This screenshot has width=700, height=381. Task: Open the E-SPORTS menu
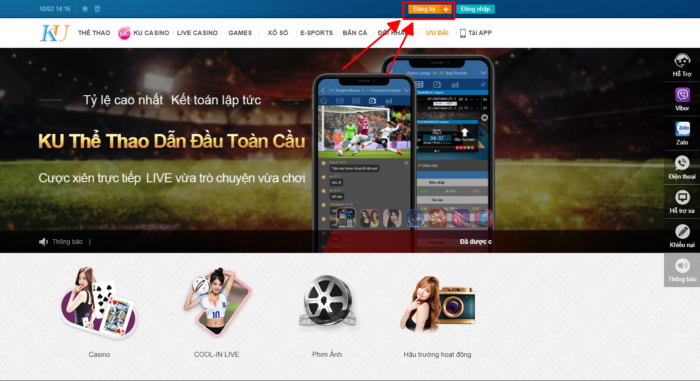(316, 33)
